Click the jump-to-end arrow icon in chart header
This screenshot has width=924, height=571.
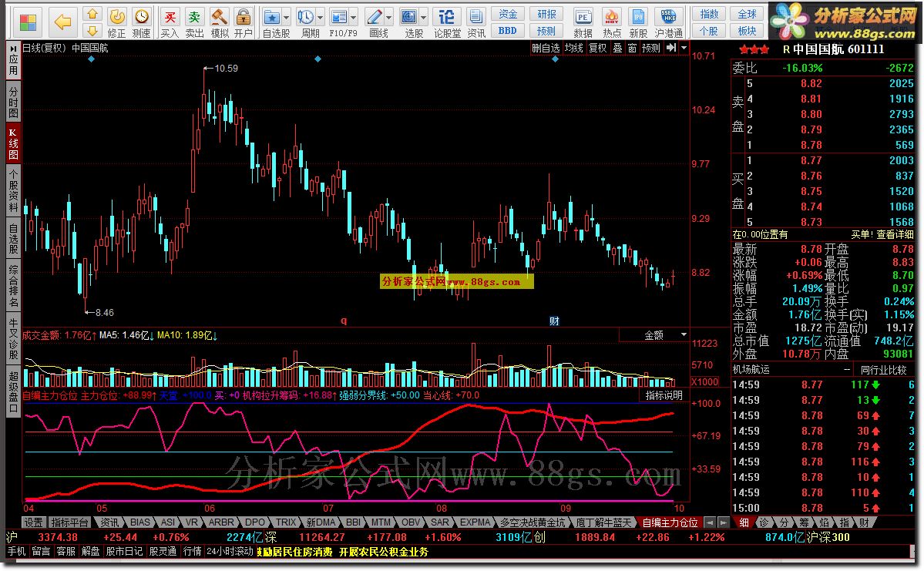(670, 49)
